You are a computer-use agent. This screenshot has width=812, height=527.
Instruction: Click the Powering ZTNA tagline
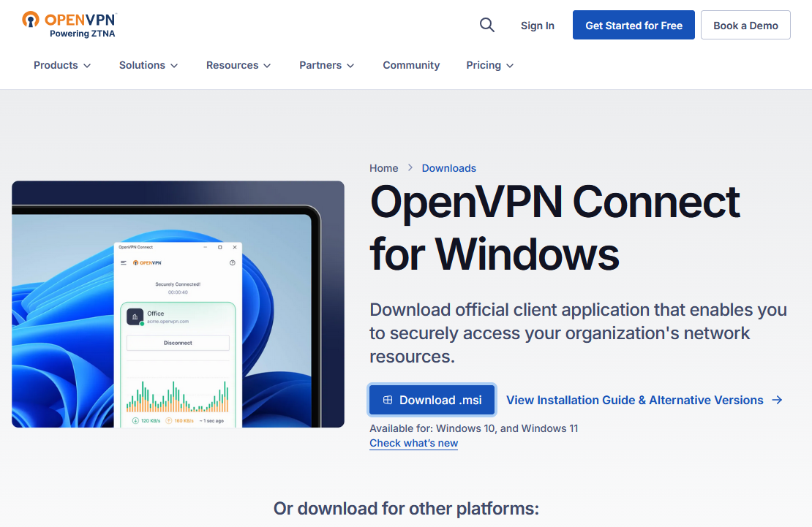click(x=83, y=34)
